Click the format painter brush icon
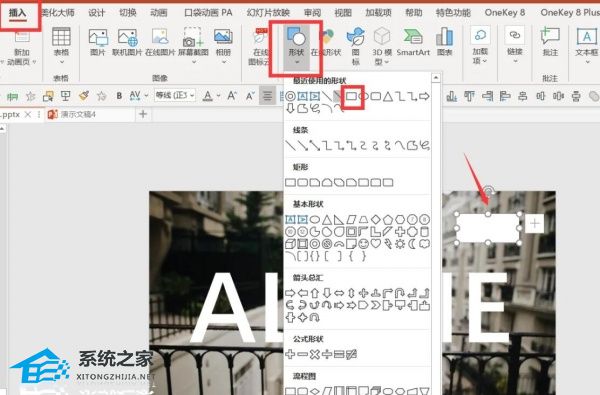This screenshot has width=600, height=395. pos(83,96)
